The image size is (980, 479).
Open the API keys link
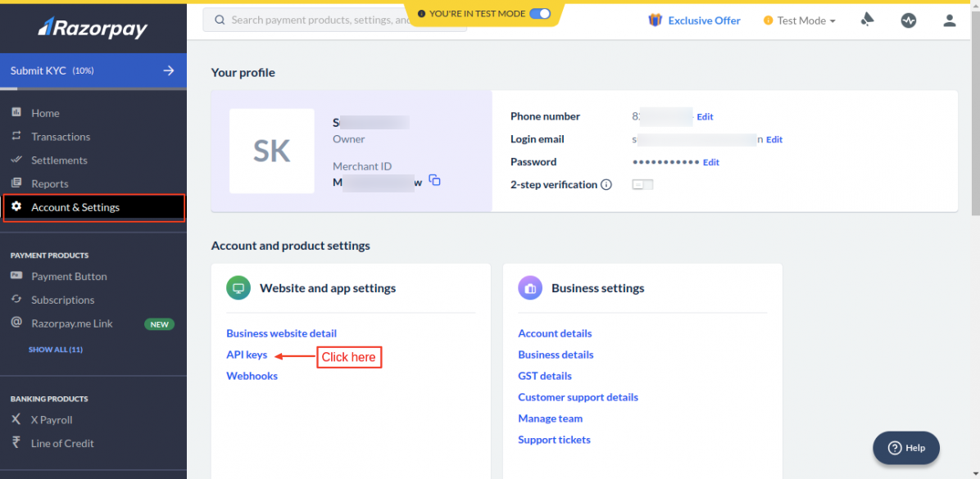247,355
